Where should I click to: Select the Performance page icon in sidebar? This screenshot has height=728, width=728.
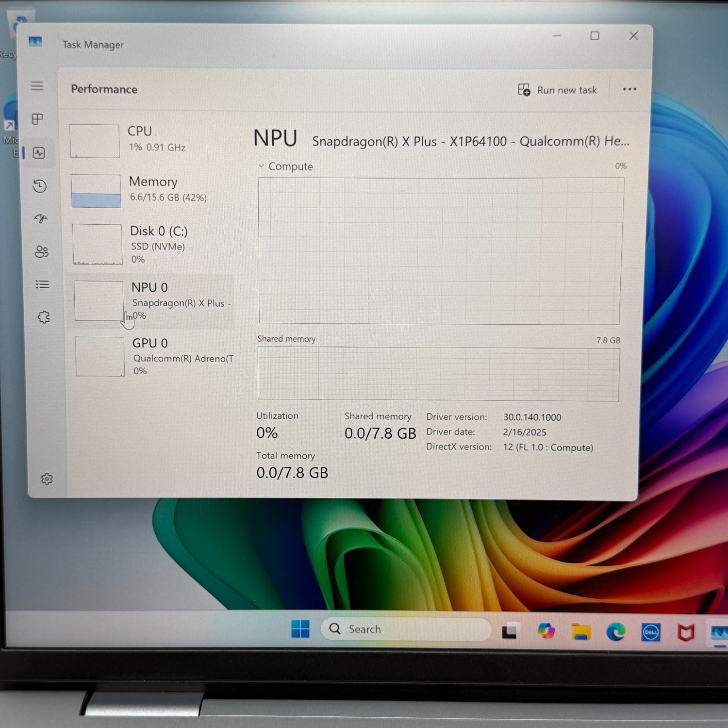[x=39, y=153]
